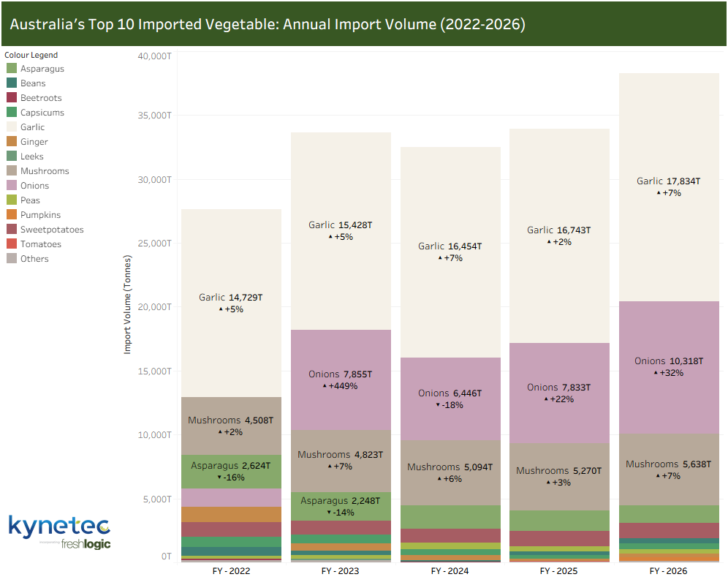Click the Beetroots legend color swatch
This screenshot has height=585, width=728.
12,97
